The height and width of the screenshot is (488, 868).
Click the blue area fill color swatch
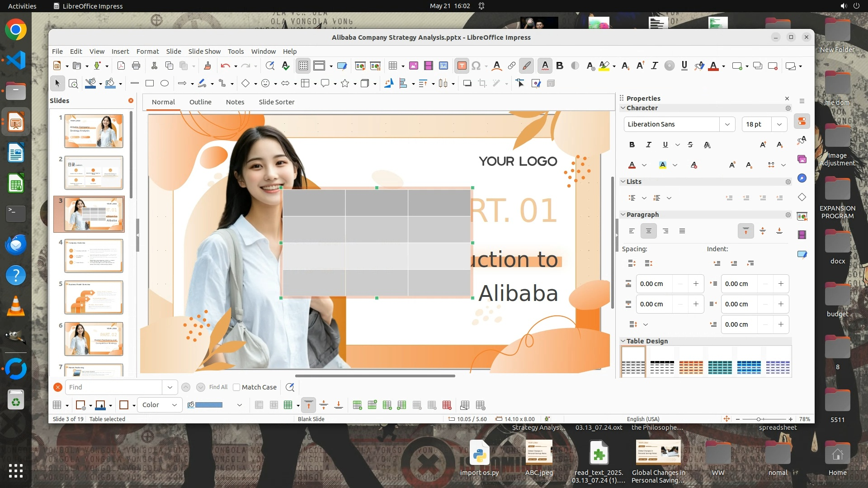(209, 405)
